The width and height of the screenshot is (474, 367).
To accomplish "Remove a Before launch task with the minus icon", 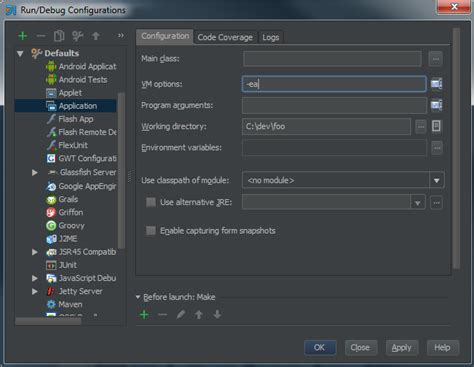I will 162,314.
